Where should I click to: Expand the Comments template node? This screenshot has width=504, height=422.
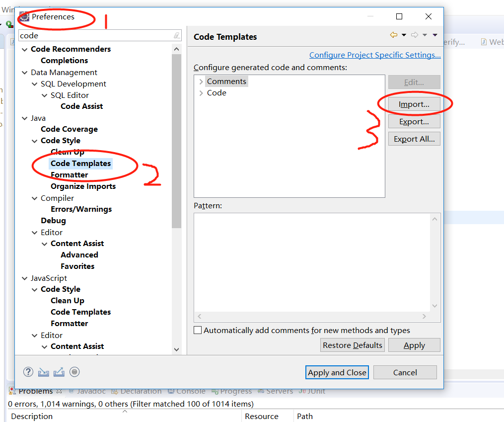(201, 82)
